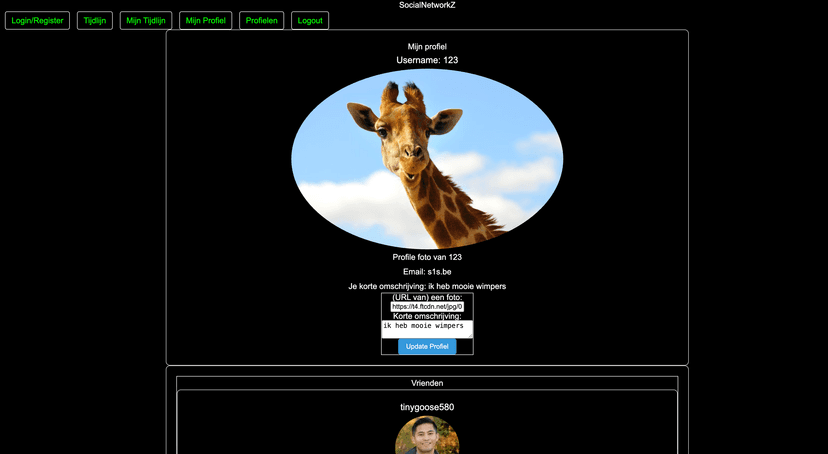This screenshot has height=454, width=828.
Task: Go to the Tijdlijn page
Action: [95, 20]
